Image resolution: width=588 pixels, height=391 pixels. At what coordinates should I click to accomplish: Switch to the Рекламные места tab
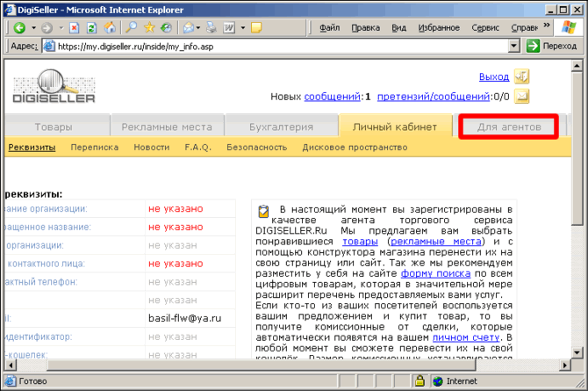coord(167,127)
